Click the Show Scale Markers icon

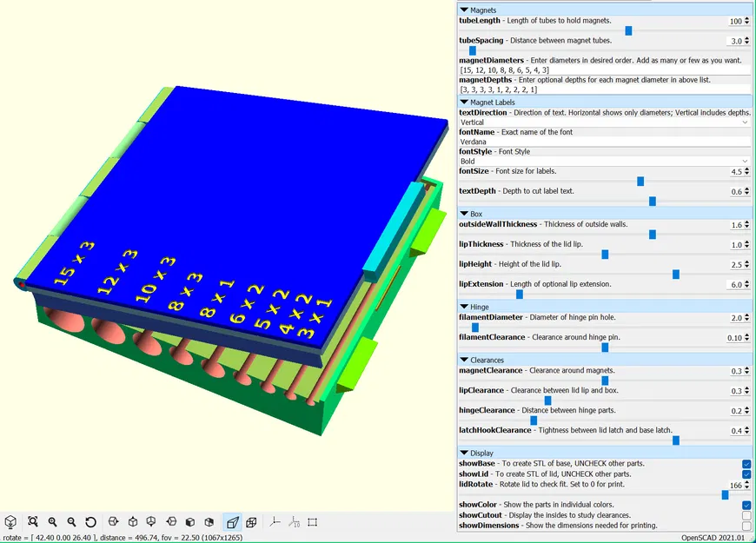(293, 521)
